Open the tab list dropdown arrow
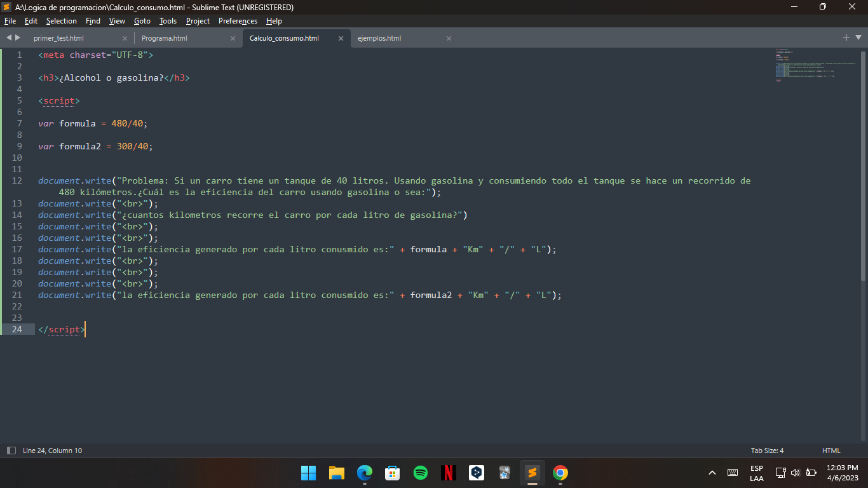Screen dimensions: 868x488 [x=858, y=38]
